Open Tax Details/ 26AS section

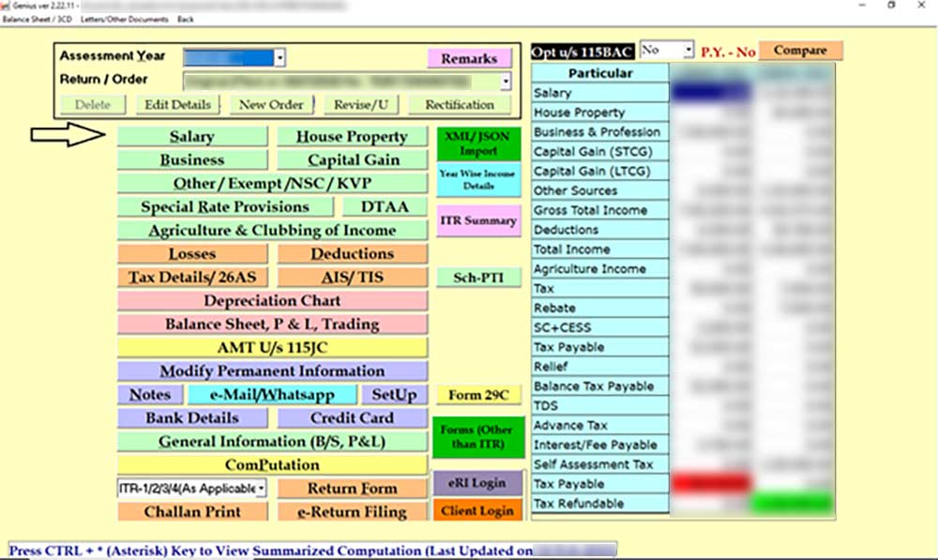click(x=192, y=278)
